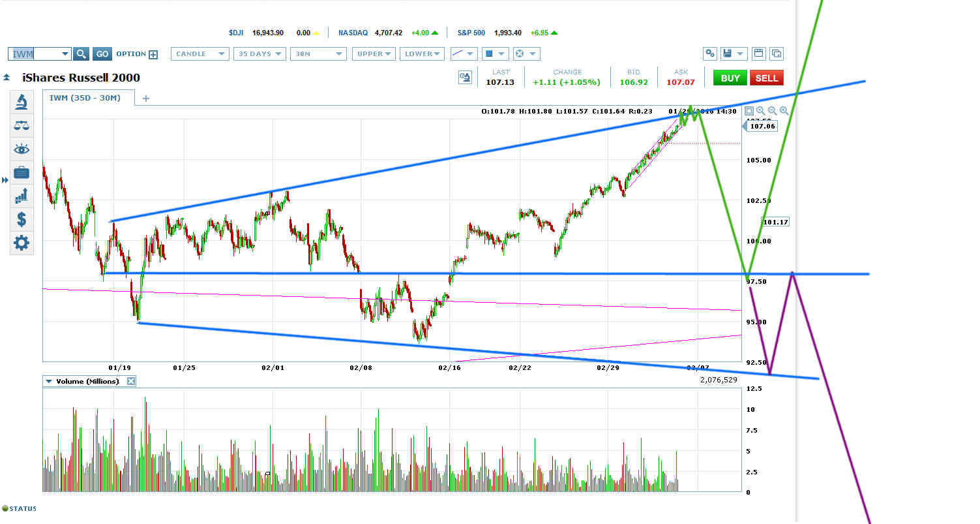Image resolution: width=980 pixels, height=524 pixels.
Task: Open the line drawing tool dropdown
Action: (464, 54)
